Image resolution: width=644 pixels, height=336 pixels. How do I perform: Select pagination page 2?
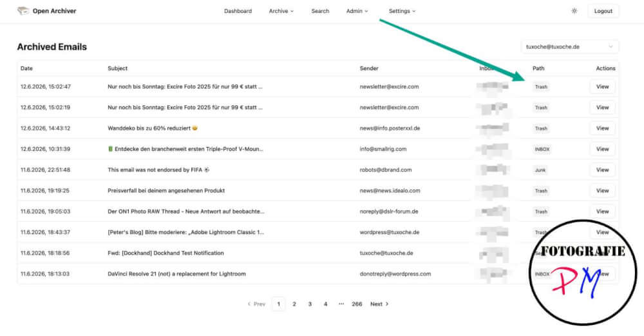pyautogui.click(x=294, y=304)
